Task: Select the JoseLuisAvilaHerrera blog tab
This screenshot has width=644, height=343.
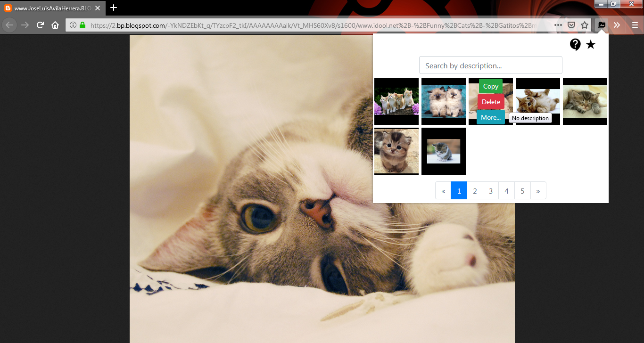Action: click(x=52, y=8)
